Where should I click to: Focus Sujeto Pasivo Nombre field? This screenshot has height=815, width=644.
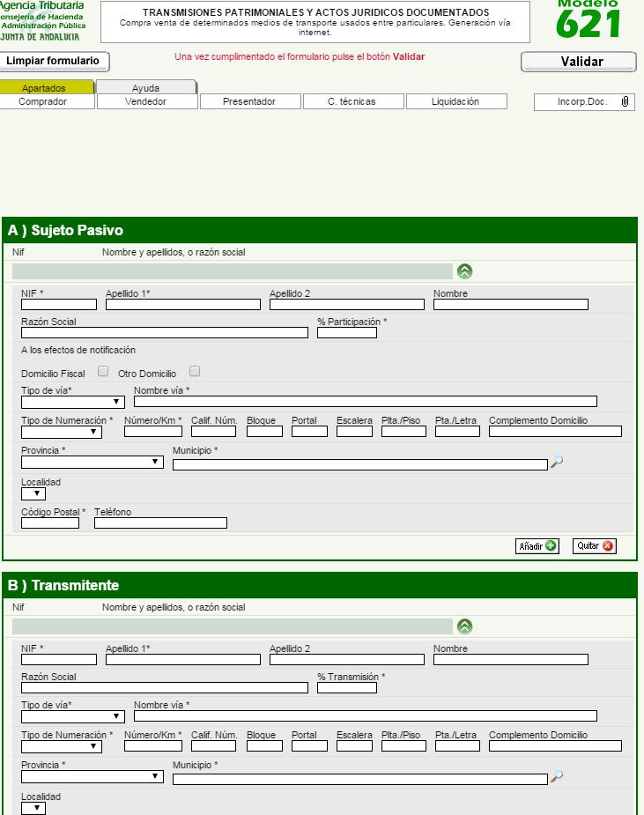click(x=511, y=305)
